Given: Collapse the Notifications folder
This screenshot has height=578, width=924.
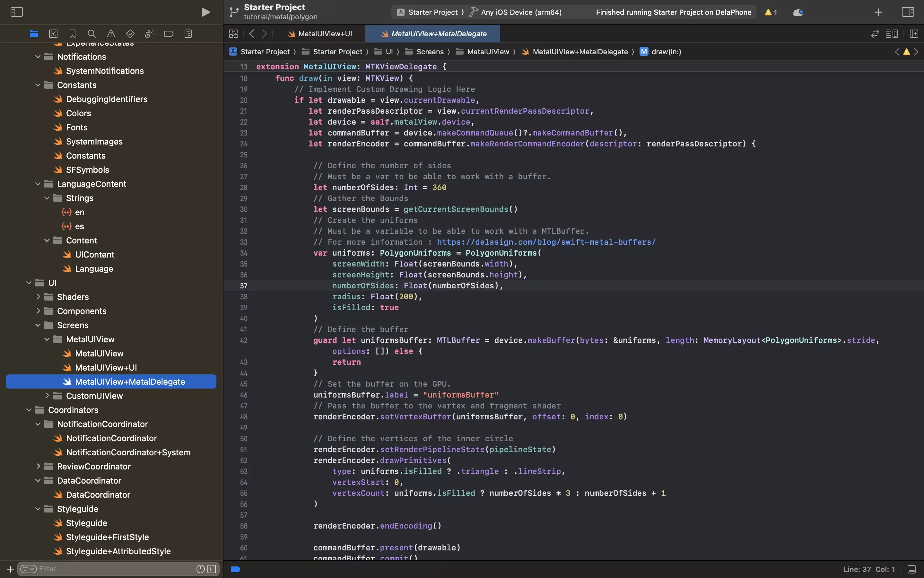Looking at the screenshot, I should point(38,57).
